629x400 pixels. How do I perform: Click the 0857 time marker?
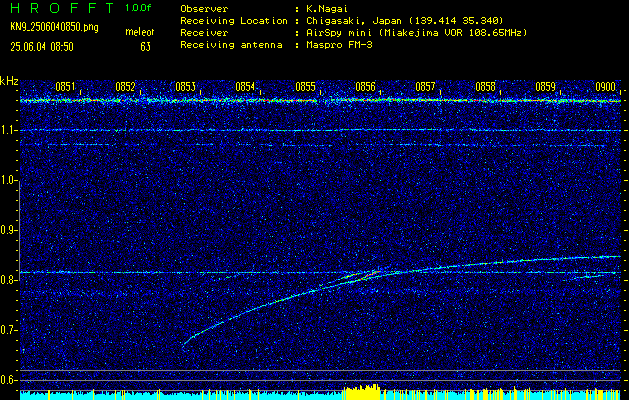click(425, 87)
